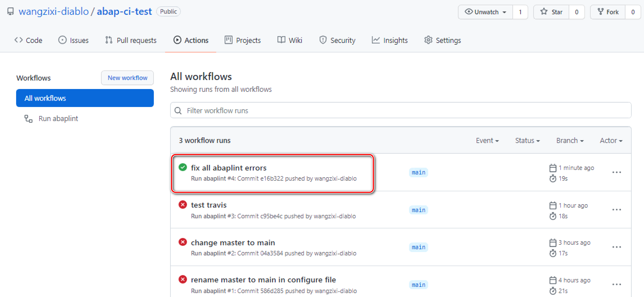Click the red failed icon for test travis
Screen dimensions: 644x297
pos(183,205)
